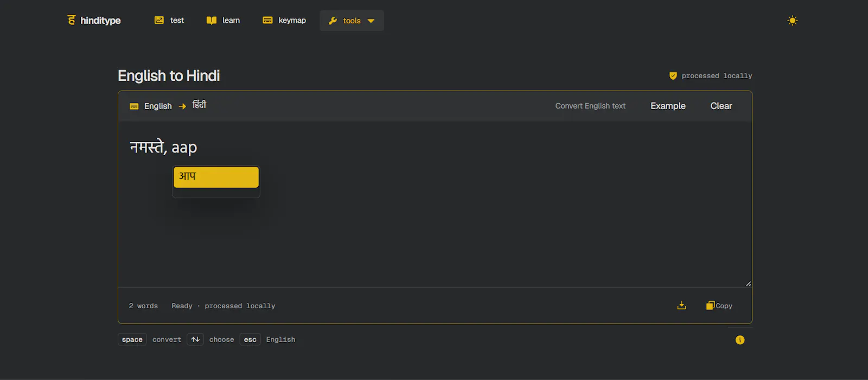The image size is (868, 380).
Task: Copy the converted Hindi text
Action: click(x=719, y=306)
